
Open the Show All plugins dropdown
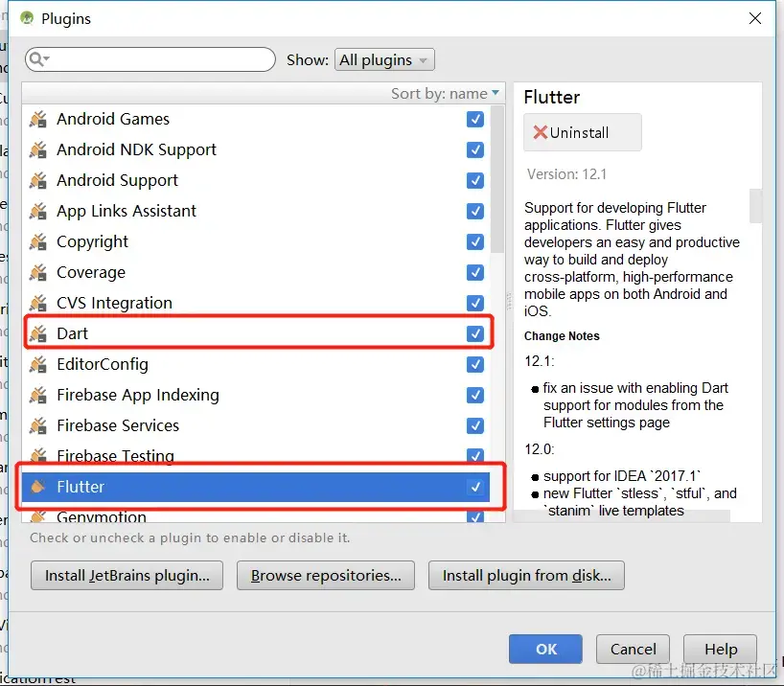point(384,60)
